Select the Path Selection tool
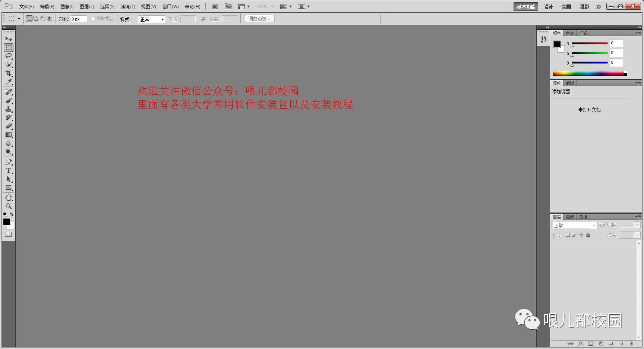 tap(9, 179)
